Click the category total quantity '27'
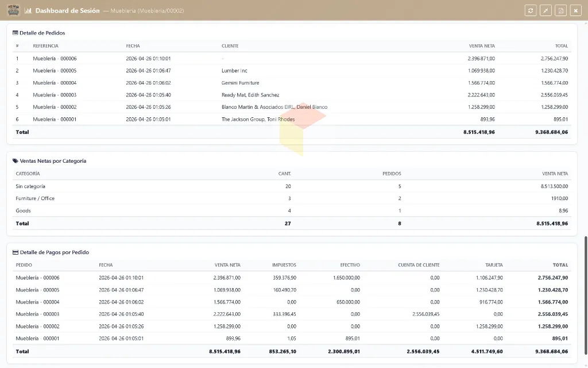Screen dimensions: 588x368 tap(288, 224)
